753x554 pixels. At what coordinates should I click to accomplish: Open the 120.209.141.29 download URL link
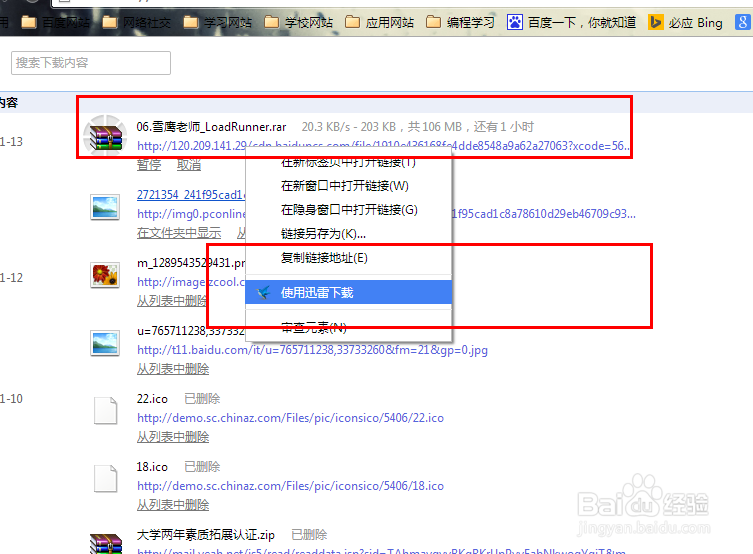383,145
